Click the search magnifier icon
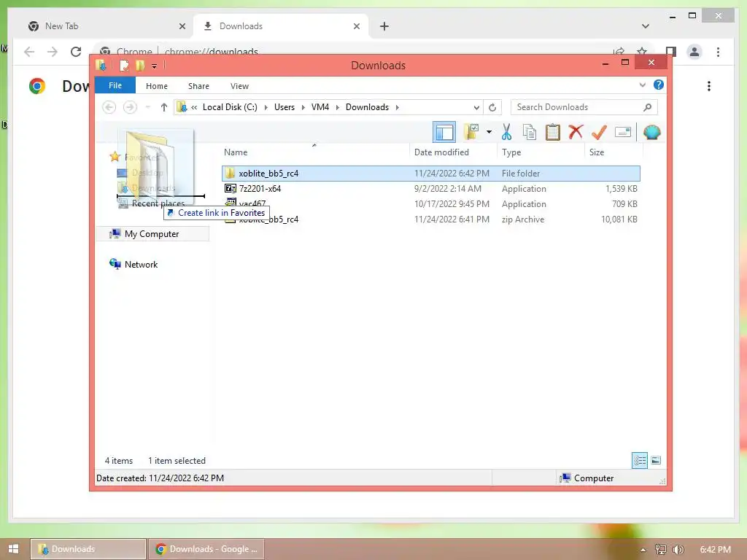Image resolution: width=747 pixels, height=560 pixels. 648,107
